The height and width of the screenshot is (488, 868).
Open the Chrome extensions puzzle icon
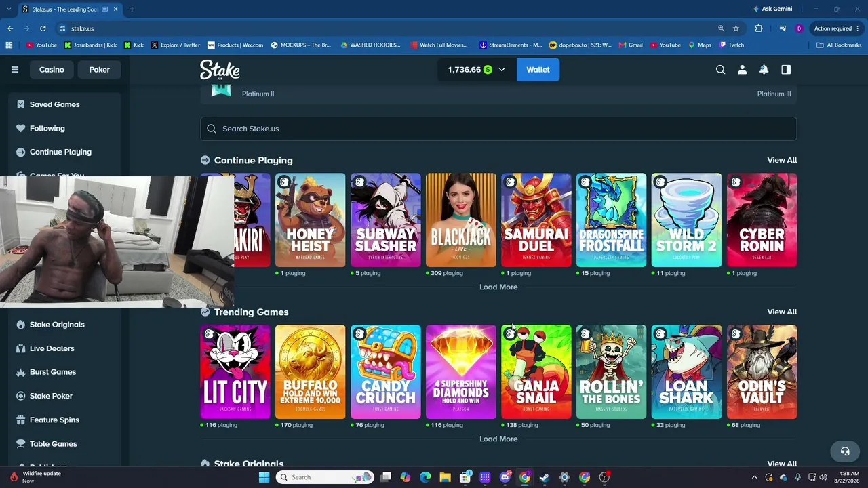[x=759, y=28]
